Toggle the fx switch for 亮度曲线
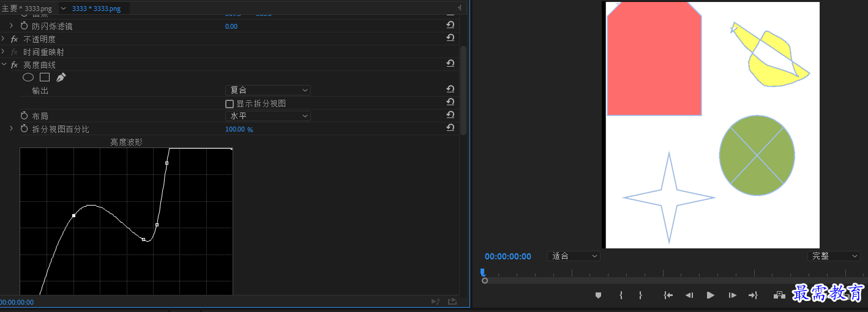Viewport: 868px width, 312px height. point(14,65)
